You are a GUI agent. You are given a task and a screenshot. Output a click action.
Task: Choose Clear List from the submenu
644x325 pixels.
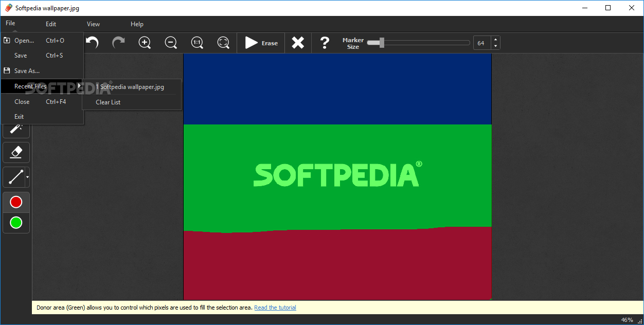tap(108, 102)
